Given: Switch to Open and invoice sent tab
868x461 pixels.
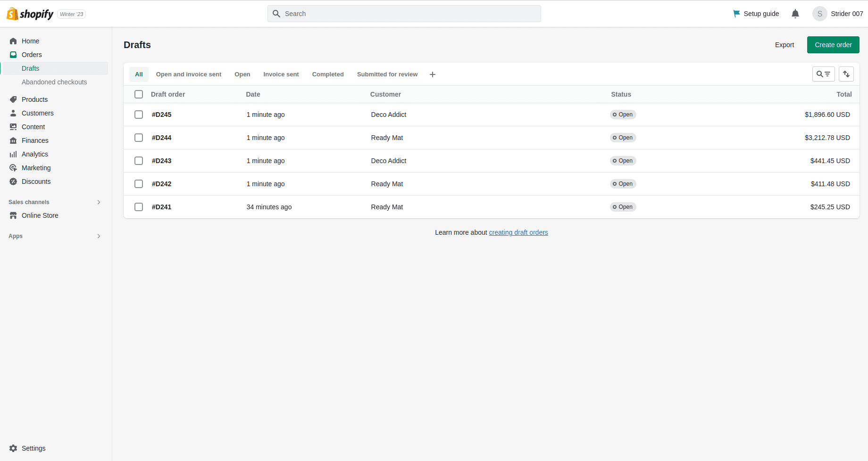Looking at the screenshot, I should pos(189,74).
